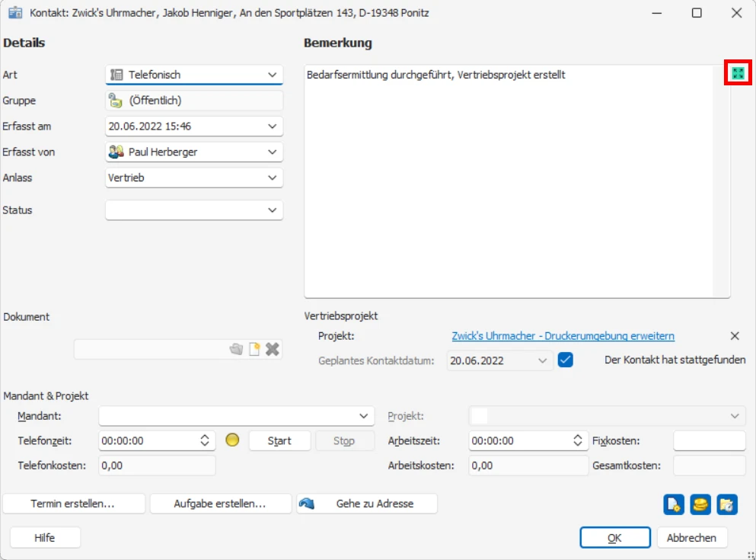Click the Hilfe button
The height and width of the screenshot is (560, 756).
click(x=45, y=538)
